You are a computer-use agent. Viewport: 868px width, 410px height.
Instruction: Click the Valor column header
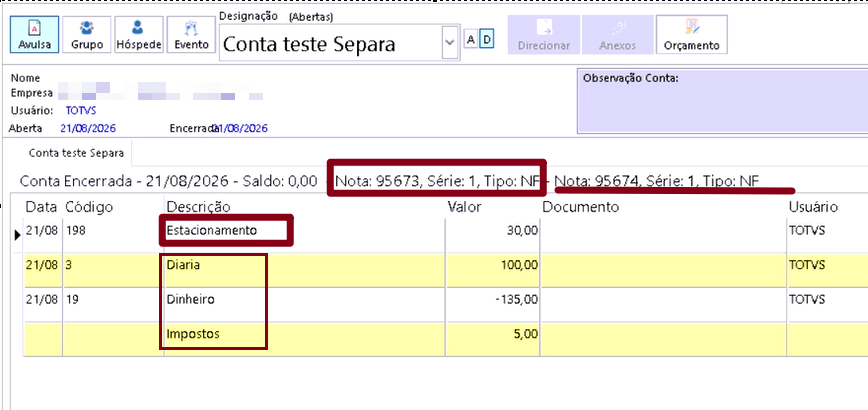click(x=464, y=207)
